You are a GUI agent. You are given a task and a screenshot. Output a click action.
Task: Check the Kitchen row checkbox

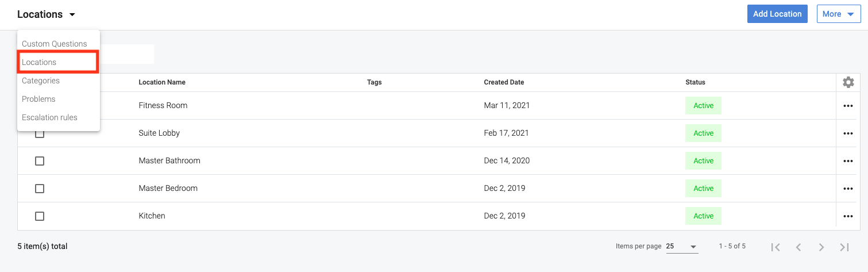point(40,216)
